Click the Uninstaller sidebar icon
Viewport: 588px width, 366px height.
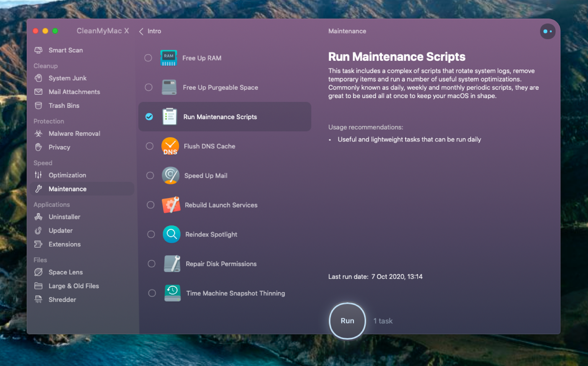[38, 217]
